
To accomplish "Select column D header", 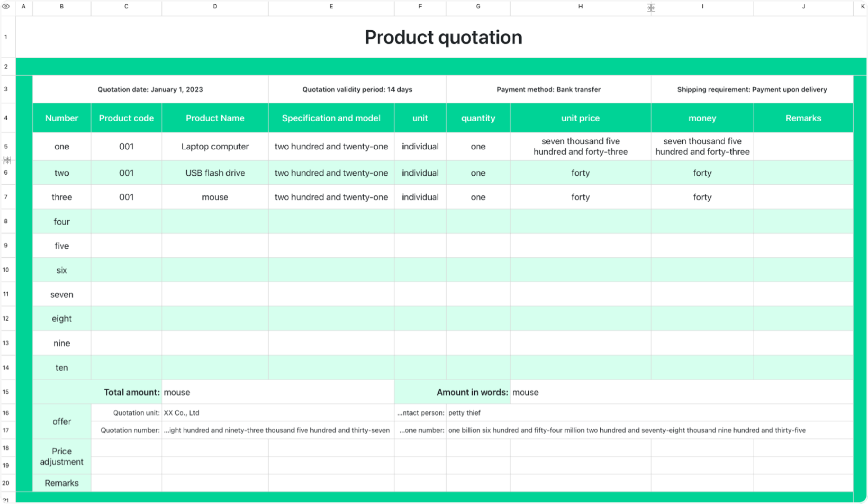I will pos(215,7).
